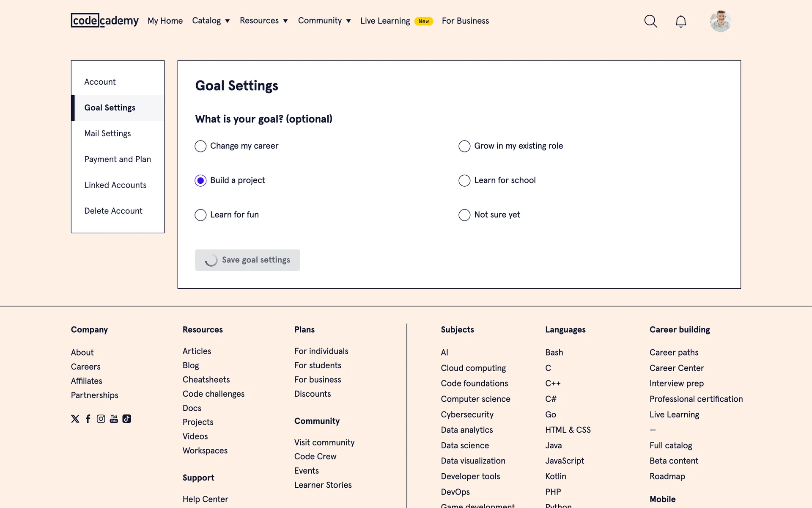Open the X (Twitter) social link
Viewport: 812px width, 508px height.
75,419
